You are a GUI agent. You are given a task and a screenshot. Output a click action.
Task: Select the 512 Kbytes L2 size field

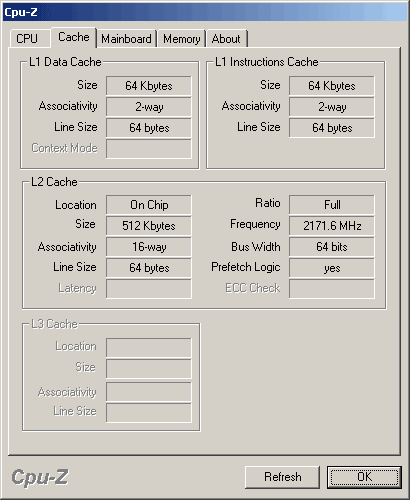pyautogui.click(x=149, y=226)
